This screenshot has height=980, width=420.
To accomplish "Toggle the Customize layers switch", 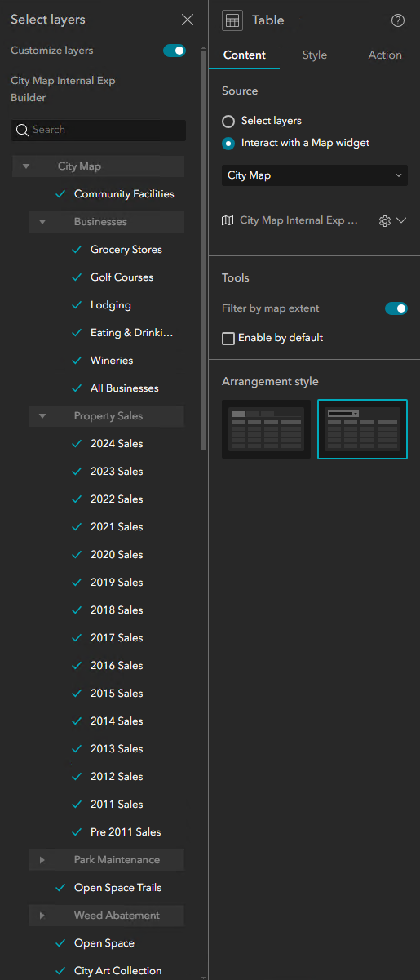I will pos(175,51).
